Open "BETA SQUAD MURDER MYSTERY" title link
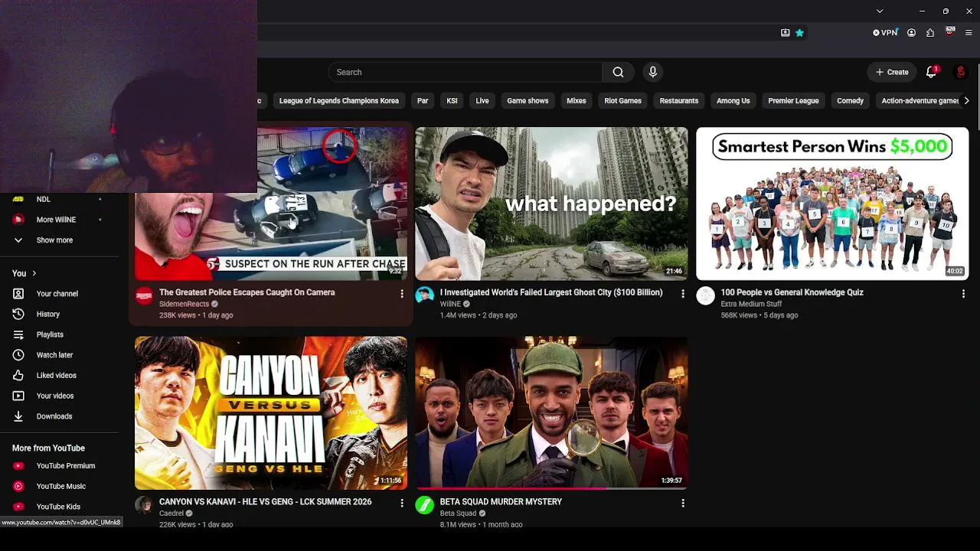Viewport: 980px width, 551px height. click(x=501, y=502)
